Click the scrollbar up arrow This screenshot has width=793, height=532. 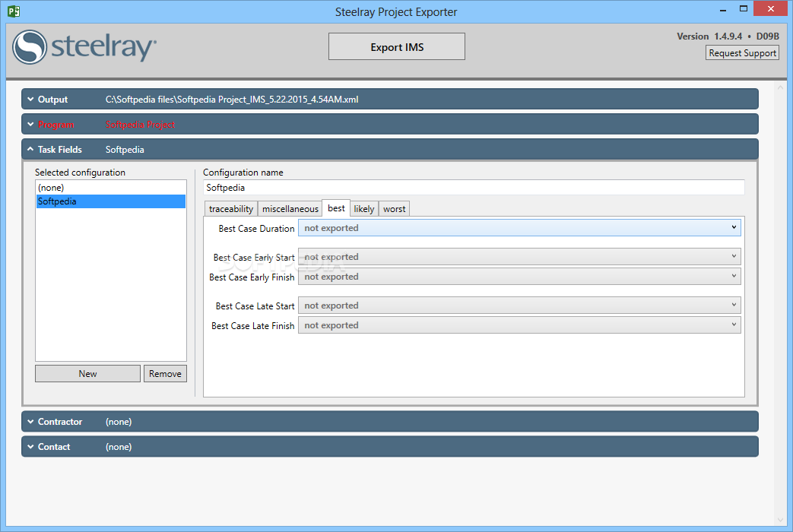click(x=780, y=87)
